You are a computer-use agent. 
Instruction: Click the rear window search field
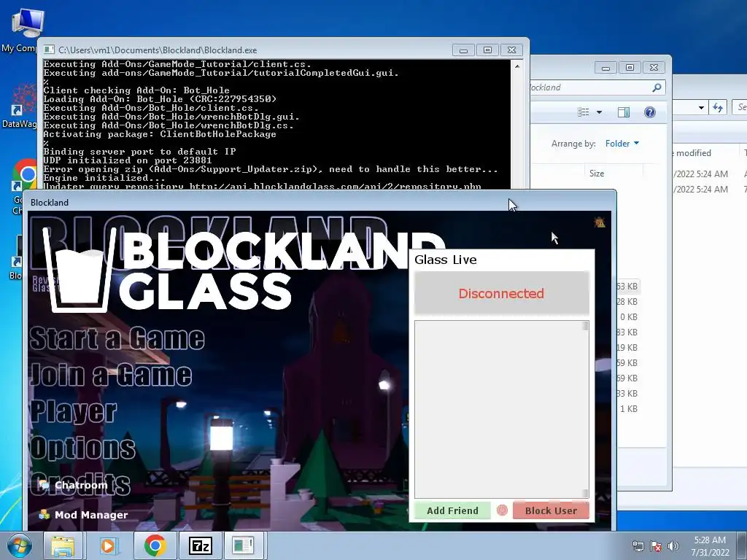[740, 107]
